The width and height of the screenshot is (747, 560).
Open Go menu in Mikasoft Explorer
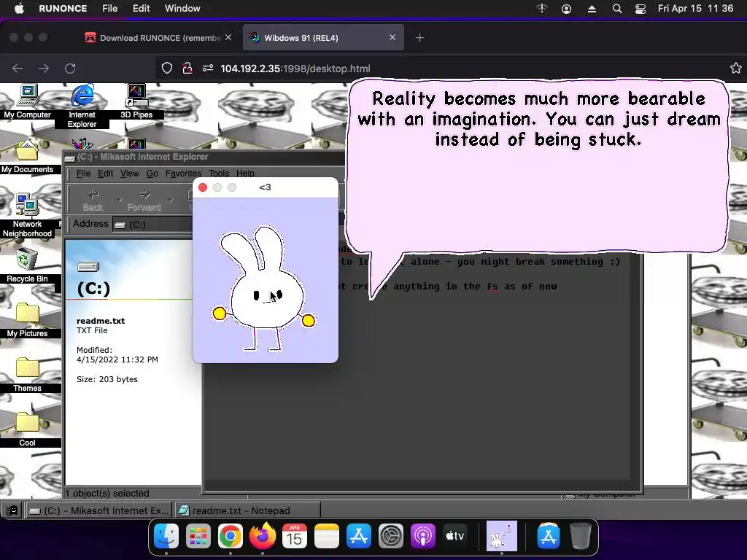coord(152,174)
